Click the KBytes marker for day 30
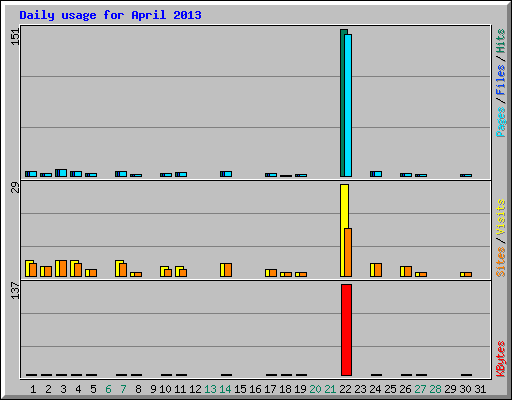 (x=466, y=375)
